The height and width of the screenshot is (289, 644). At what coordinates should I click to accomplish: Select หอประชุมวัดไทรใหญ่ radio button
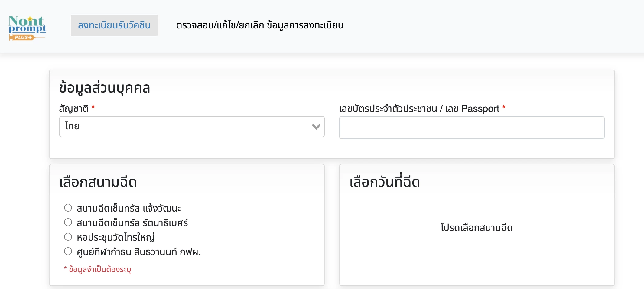click(x=68, y=237)
